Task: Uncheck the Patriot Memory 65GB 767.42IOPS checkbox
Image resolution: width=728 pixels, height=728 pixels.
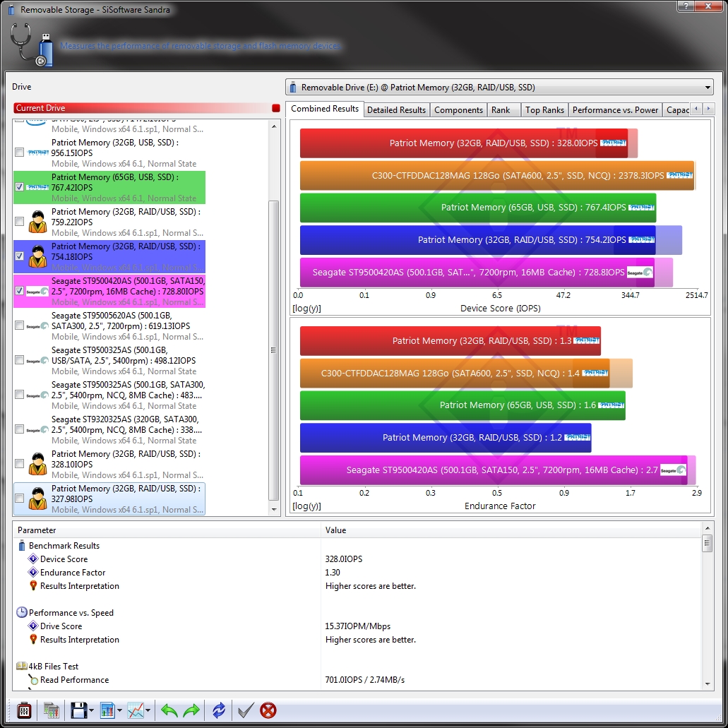Action: (20, 187)
